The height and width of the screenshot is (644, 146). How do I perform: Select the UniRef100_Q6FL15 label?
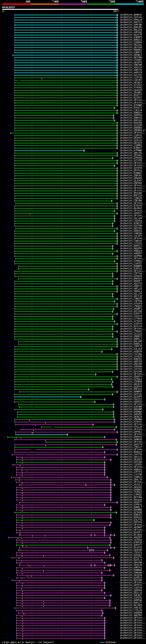pos(131,289)
